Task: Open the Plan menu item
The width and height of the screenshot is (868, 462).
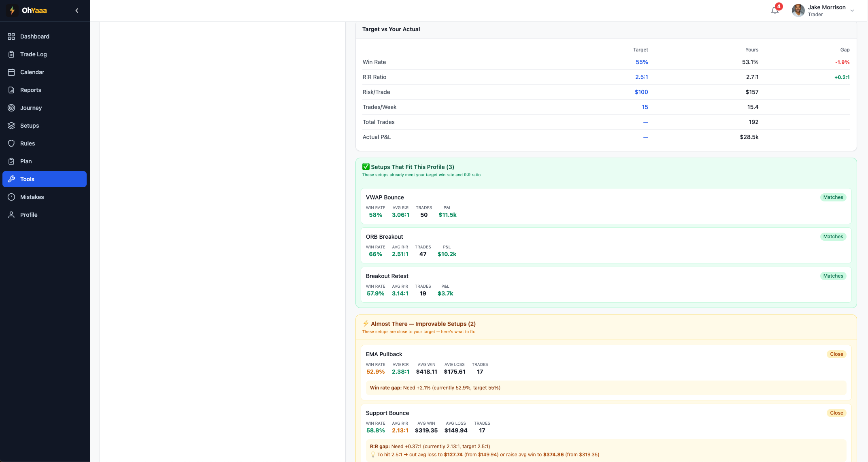Action: [x=26, y=161]
